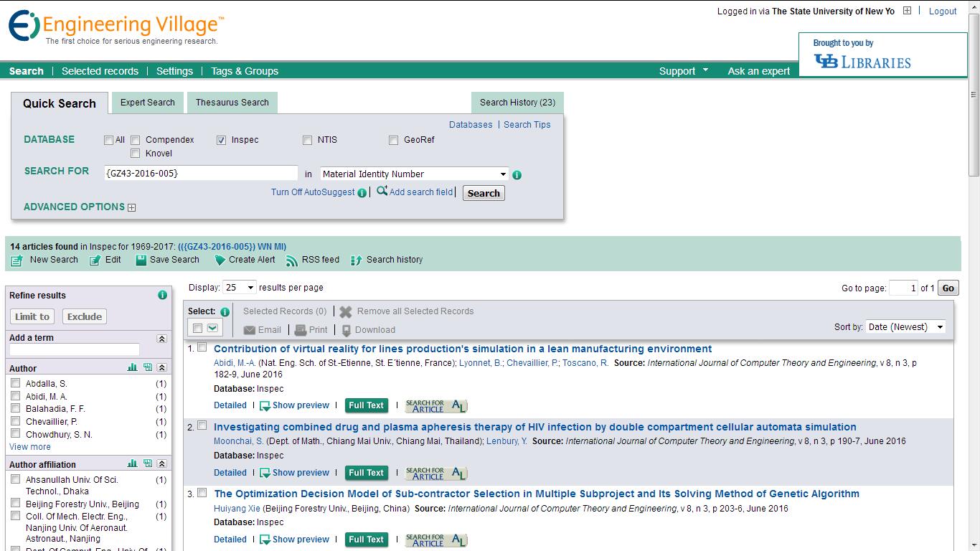Check the All databases checkbox

108,141
